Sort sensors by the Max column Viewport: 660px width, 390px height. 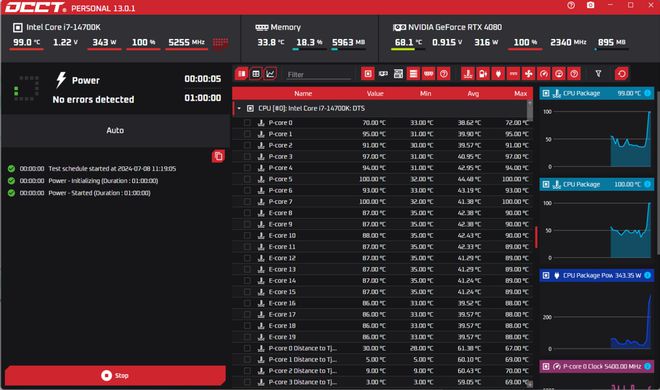coord(521,93)
